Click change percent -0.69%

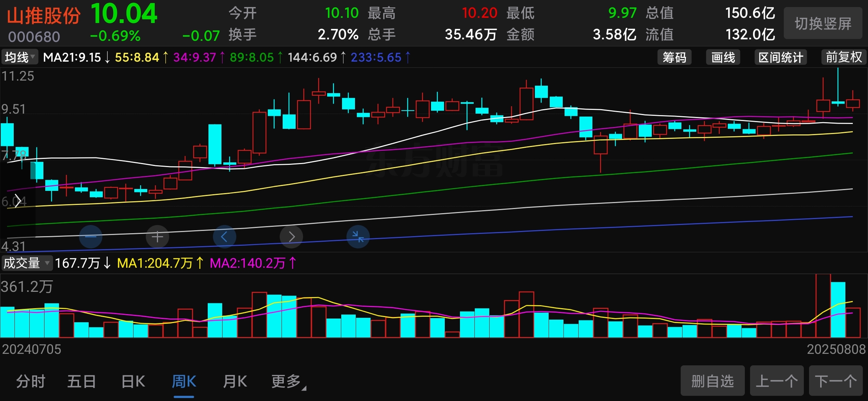115,36
